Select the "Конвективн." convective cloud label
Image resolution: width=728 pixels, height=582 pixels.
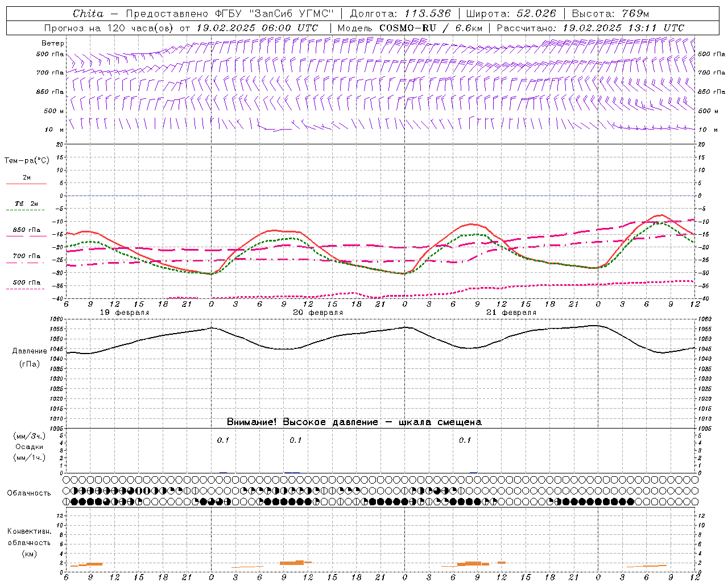[x=29, y=531]
